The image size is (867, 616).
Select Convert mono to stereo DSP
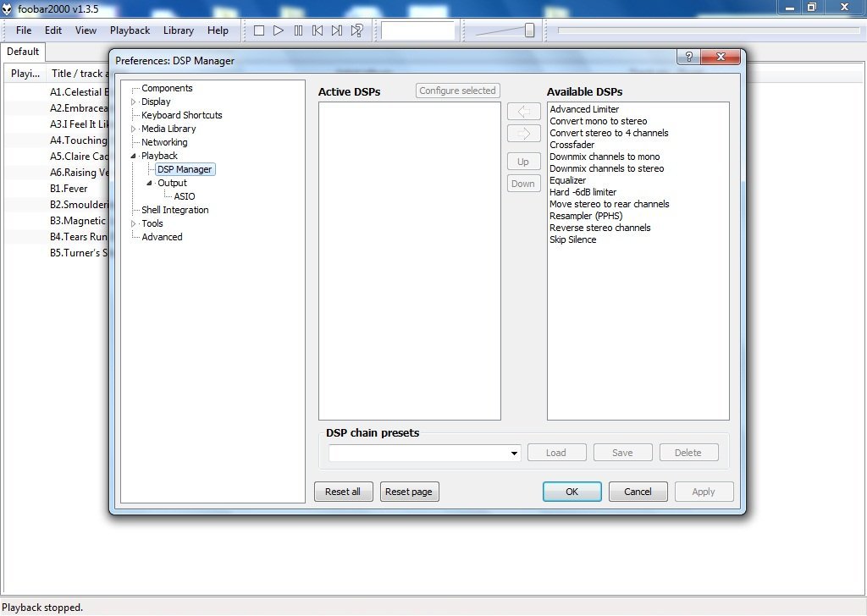coord(599,121)
